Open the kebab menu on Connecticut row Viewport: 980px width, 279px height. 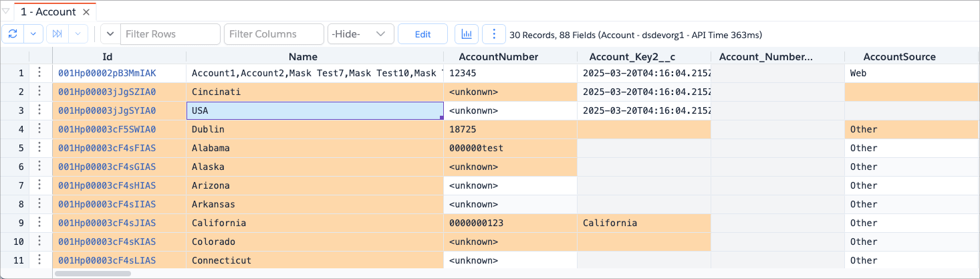click(40, 260)
